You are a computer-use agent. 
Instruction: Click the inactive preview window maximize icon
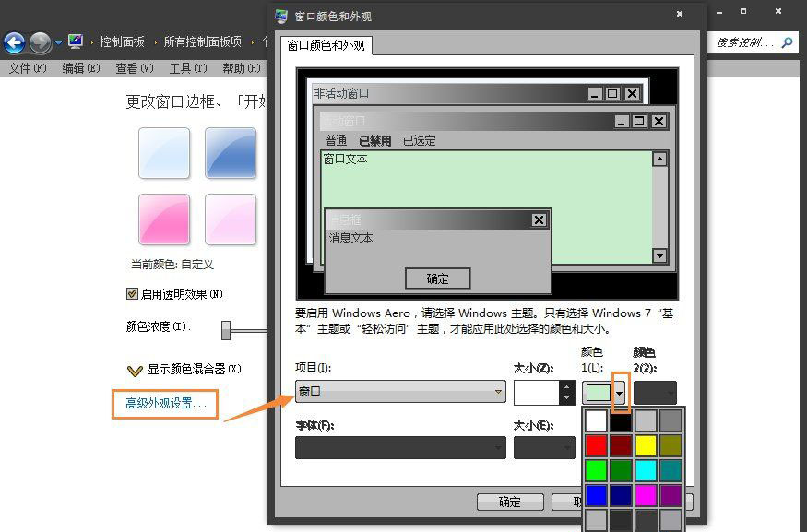point(612,94)
